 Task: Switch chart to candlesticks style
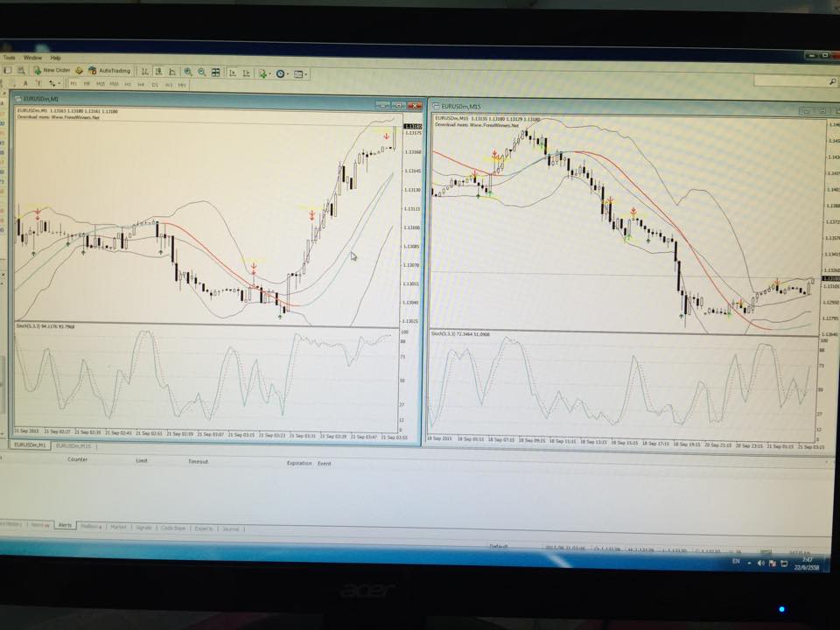[x=158, y=72]
